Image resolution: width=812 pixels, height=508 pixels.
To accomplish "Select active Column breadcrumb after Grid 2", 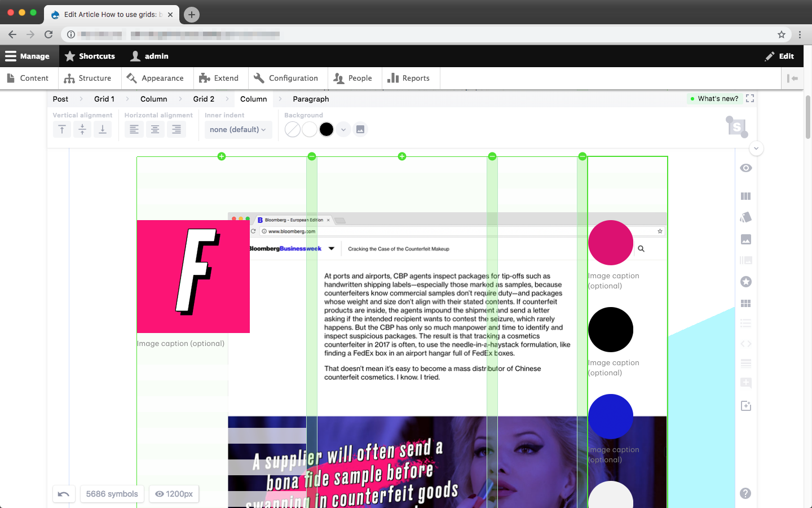I will point(254,99).
